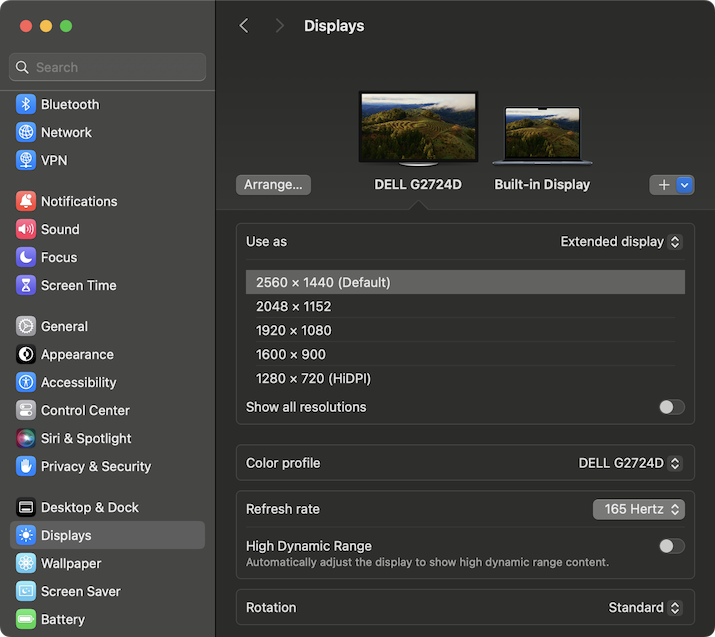
Task: Expand the Color profile dropdown
Action: coord(629,463)
